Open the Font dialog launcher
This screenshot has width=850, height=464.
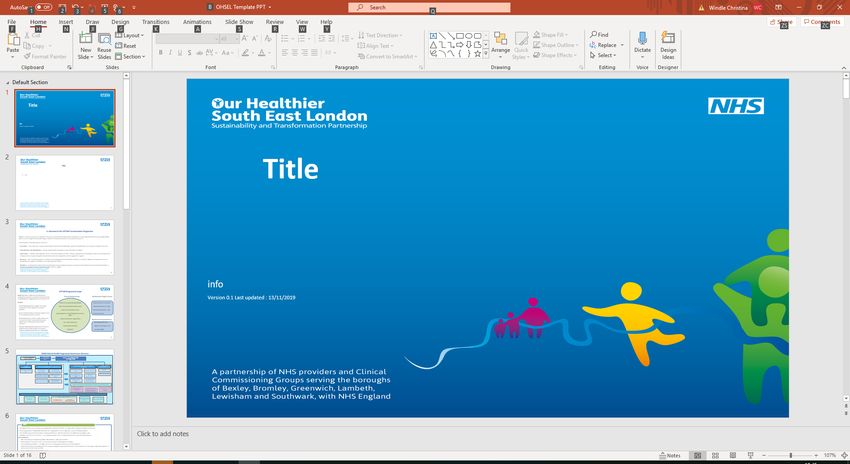coord(274,67)
